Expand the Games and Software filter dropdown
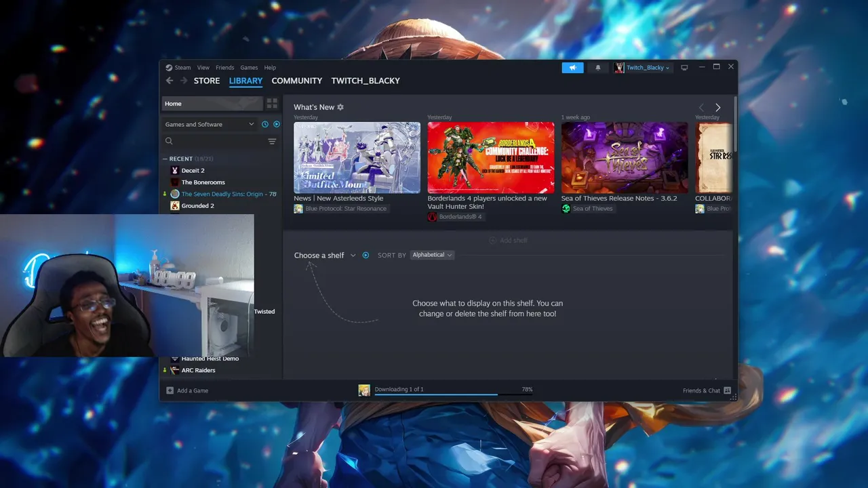Screen dimensions: 868x488 pos(210,124)
